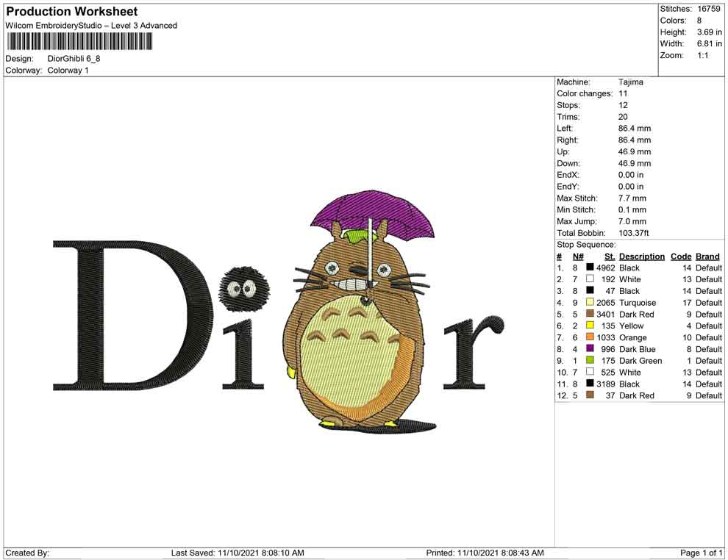Click the Yellow swatch in stop row 6
Image resolution: width=728 pixels, height=560 pixels.
click(590, 326)
